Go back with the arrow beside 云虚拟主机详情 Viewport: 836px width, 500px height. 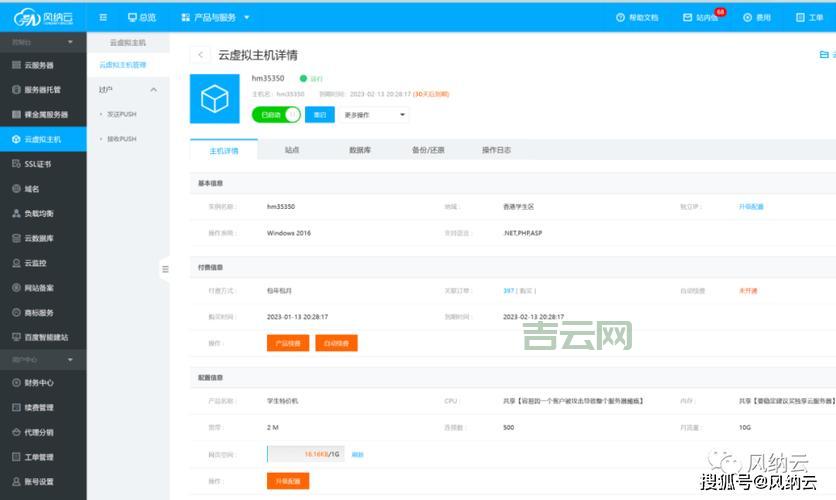(200, 54)
